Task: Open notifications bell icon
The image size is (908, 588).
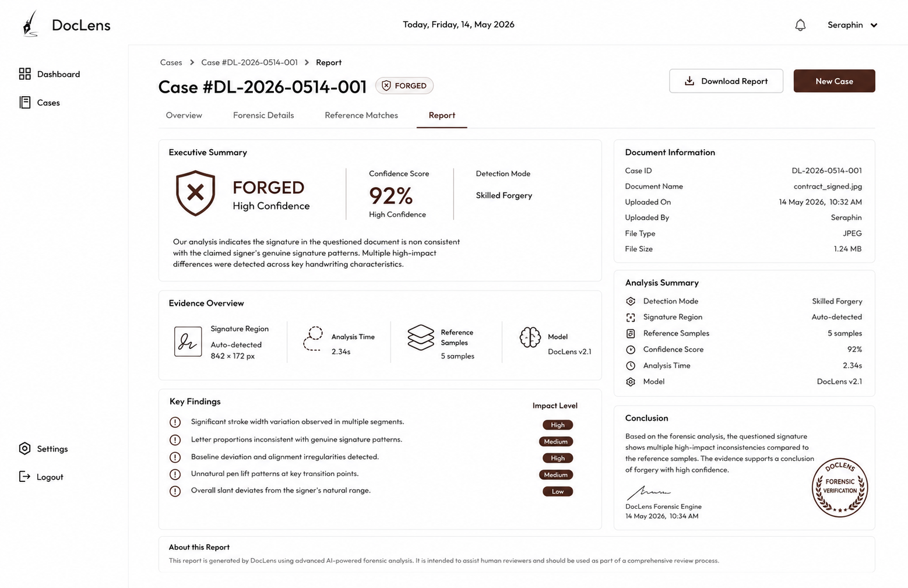Action: tap(800, 25)
